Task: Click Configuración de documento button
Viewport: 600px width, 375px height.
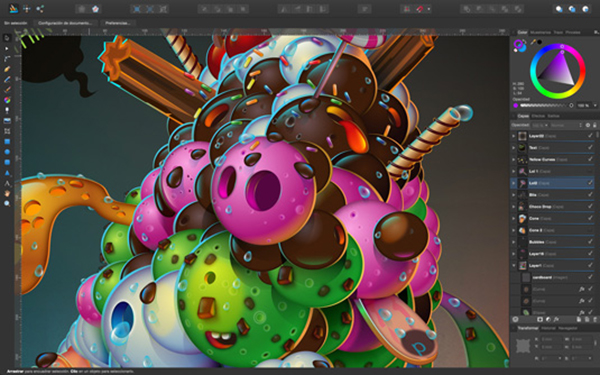Action: pyautogui.click(x=65, y=23)
